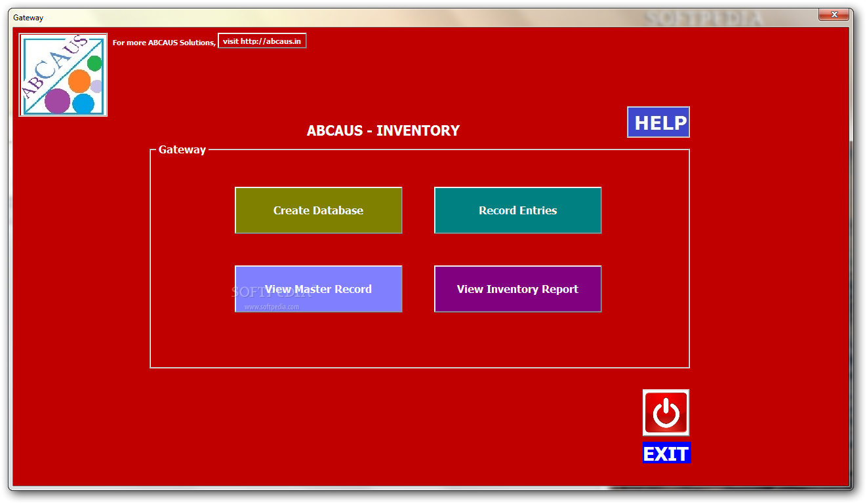Viewport: 867px width, 504px height.
Task: Click the red power icon above EXIT
Action: (x=666, y=413)
